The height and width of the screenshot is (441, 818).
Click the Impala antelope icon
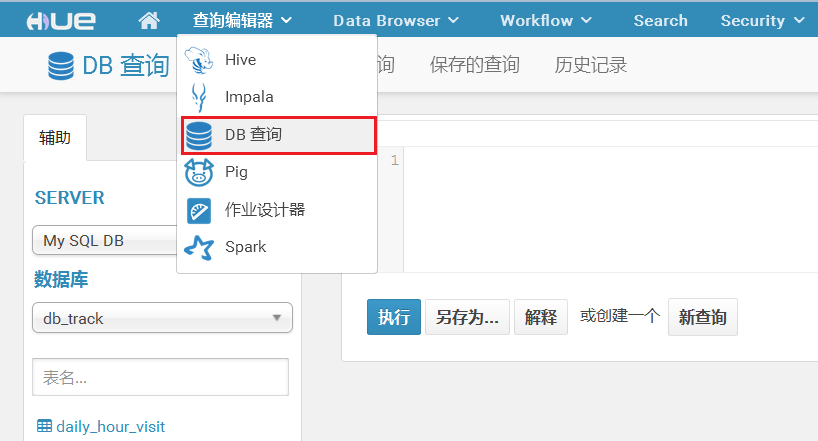coord(199,97)
